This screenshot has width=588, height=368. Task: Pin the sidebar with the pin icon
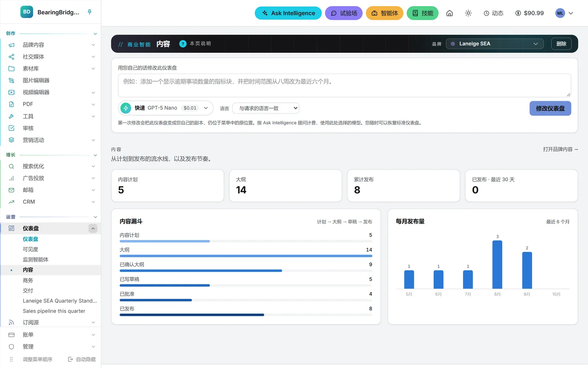(90, 12)
